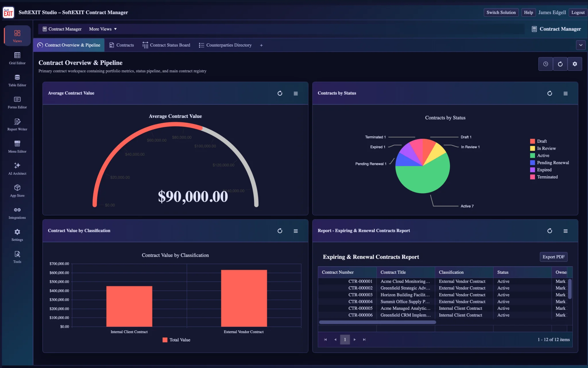Refresh the Expiring & Renewal report widget
This screenshot has height=368, width=588.
tap(550, 231)
